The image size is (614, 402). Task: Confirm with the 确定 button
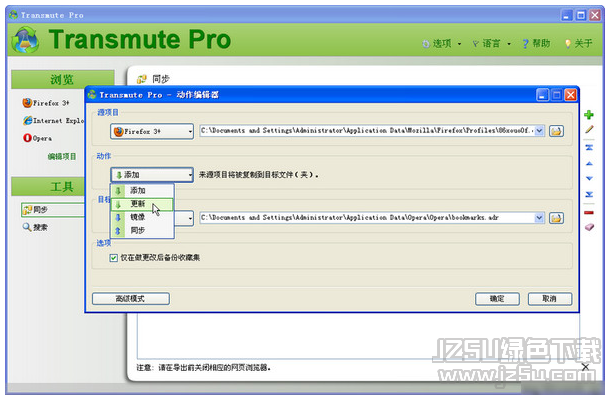pos(497,299)
